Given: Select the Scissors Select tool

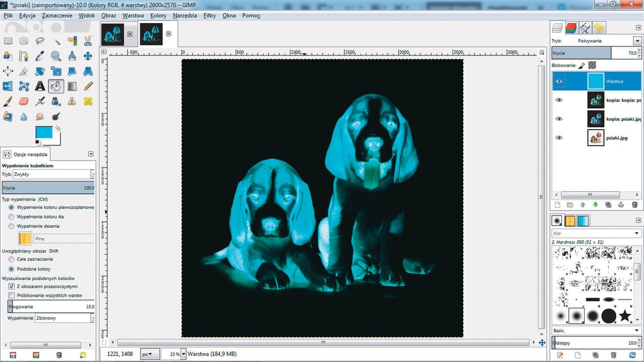Looking at the screenshot, I should tap(88, 41).
